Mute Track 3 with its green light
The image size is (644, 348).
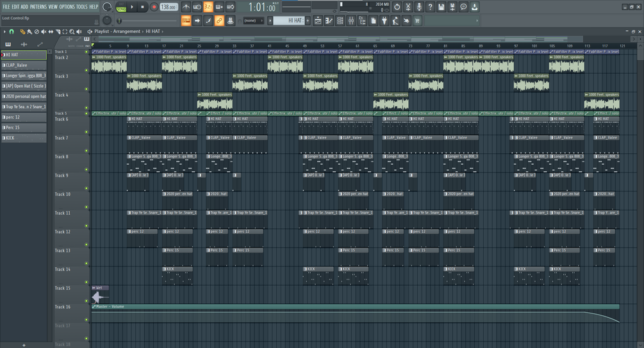click(x=87, y=88)
